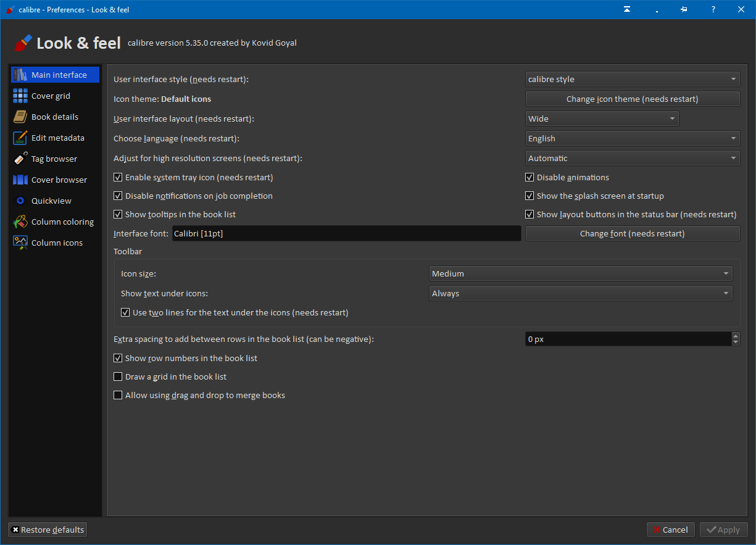Switch to the Cover grid section

coord(55,96)
